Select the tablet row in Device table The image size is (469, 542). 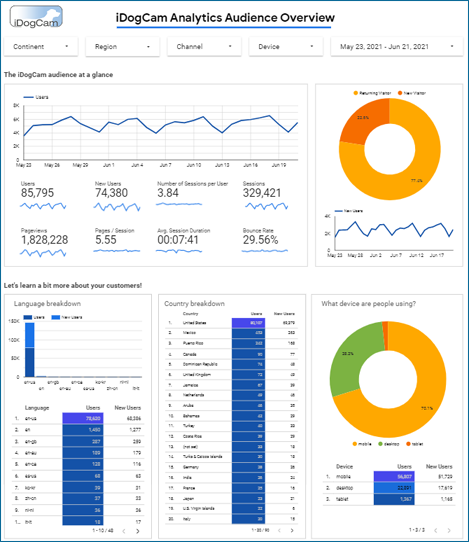[389, 499]
